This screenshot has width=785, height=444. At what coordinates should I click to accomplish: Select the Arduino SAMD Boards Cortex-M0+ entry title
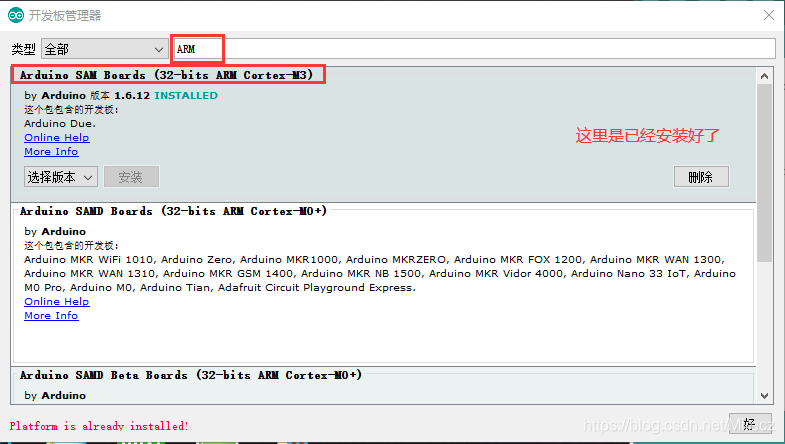pyautogui.click(x=173, y=211)
